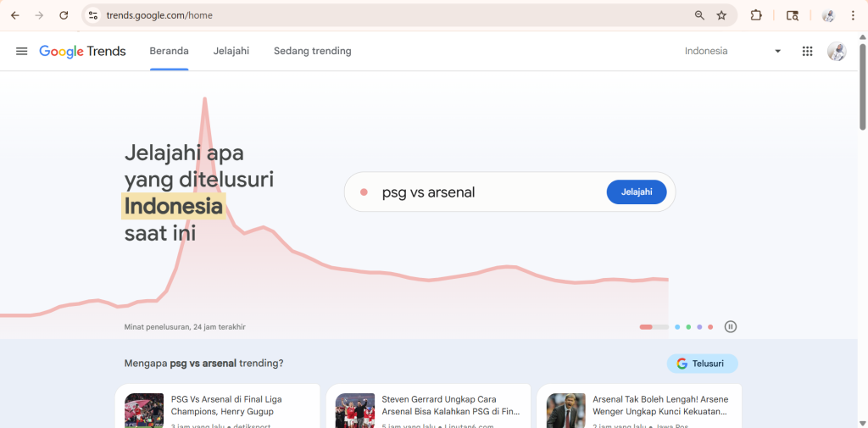Open article PSG Vs Arsenal di Final Liga Champions
868x428 pixels.
[218, 406]
